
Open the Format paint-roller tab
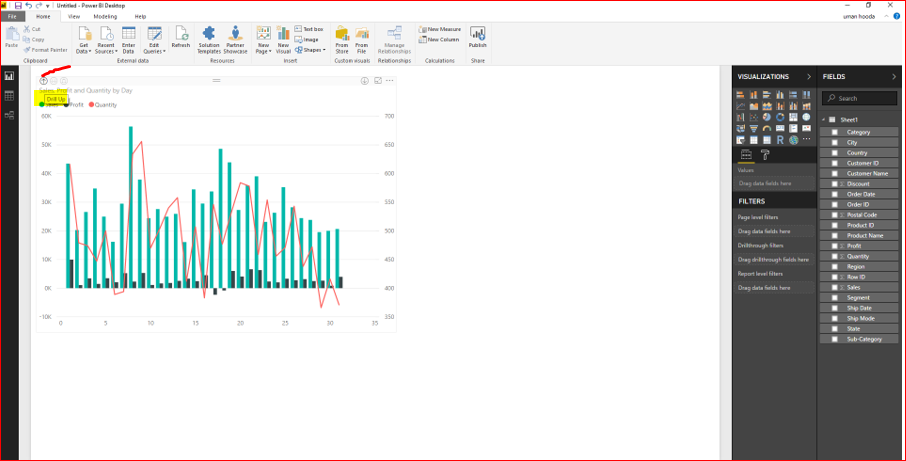point(765,155)
